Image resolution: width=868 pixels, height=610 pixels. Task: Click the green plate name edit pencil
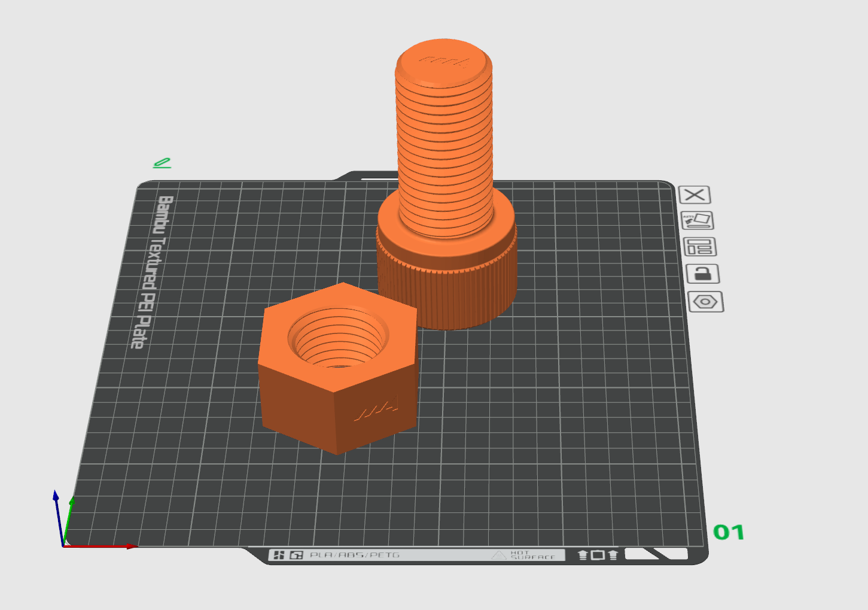pyautogui.click(x=162, y=163)
